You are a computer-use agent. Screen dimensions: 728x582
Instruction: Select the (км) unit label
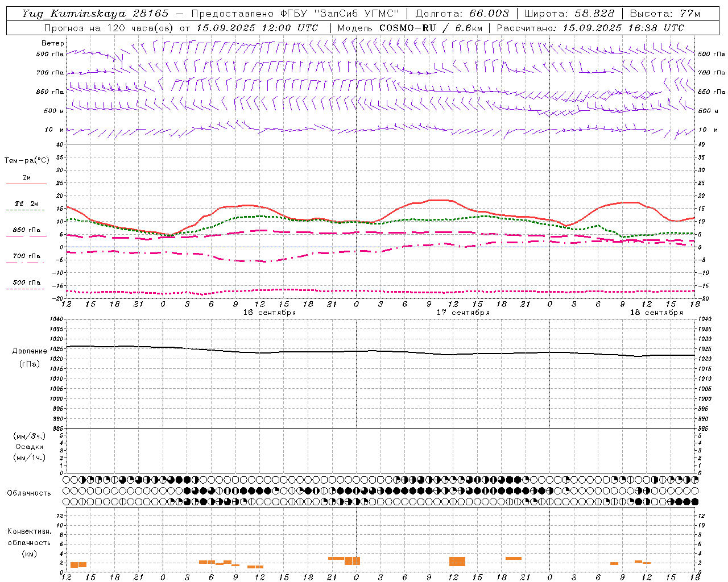point(29,554)
